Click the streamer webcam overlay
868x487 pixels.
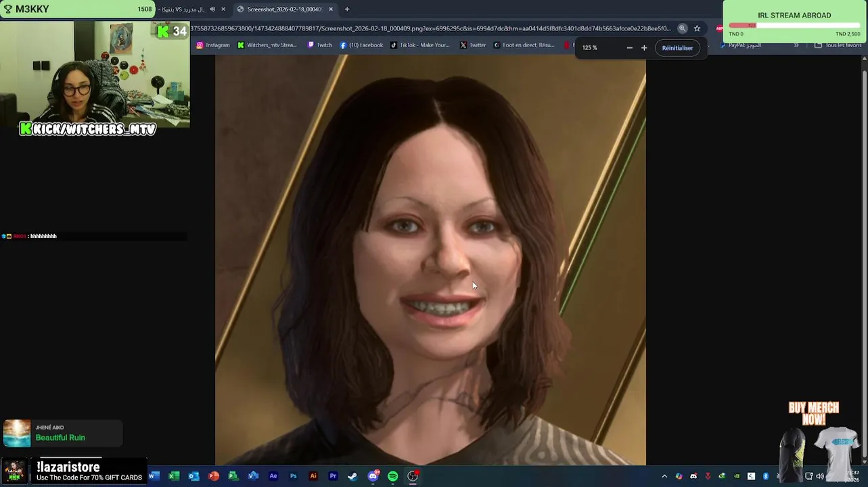pyautogui.click(x=95, y=74)
